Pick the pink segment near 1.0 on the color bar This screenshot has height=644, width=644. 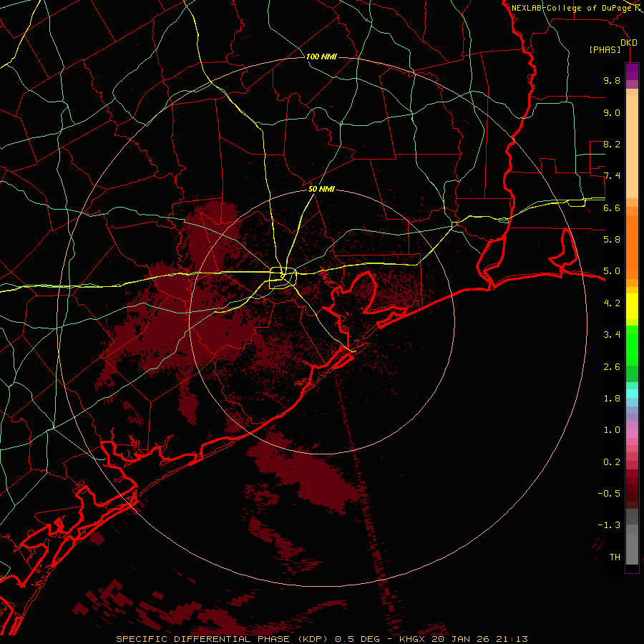(x=632, y=434)
